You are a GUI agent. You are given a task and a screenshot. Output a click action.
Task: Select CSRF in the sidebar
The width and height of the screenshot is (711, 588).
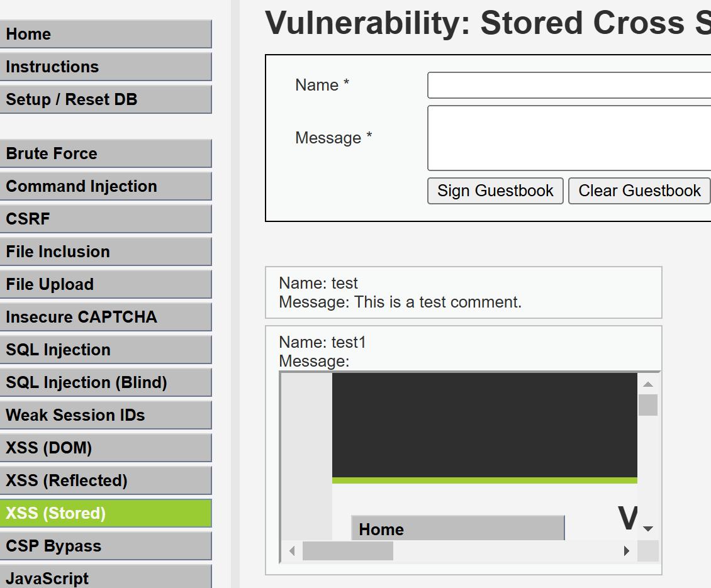click(x=106, y=218)
